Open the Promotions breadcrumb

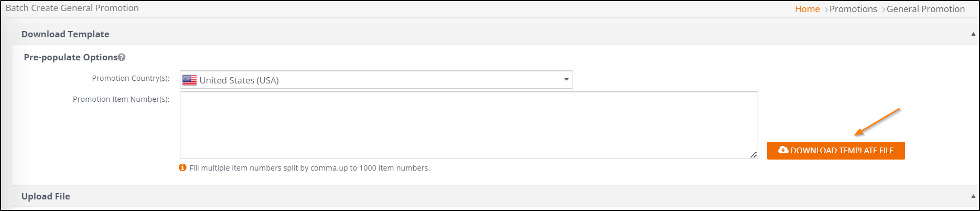pyautogui.click(x=853, y=9)
